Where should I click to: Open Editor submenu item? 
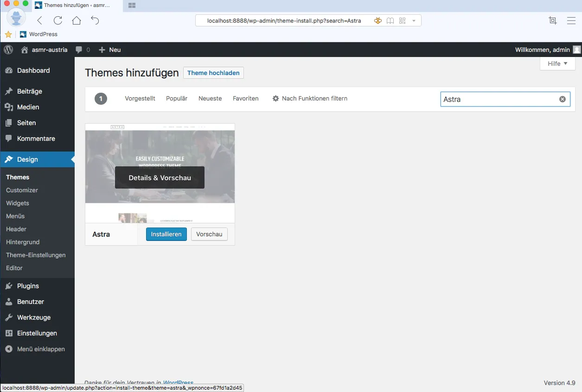(14, 268)
